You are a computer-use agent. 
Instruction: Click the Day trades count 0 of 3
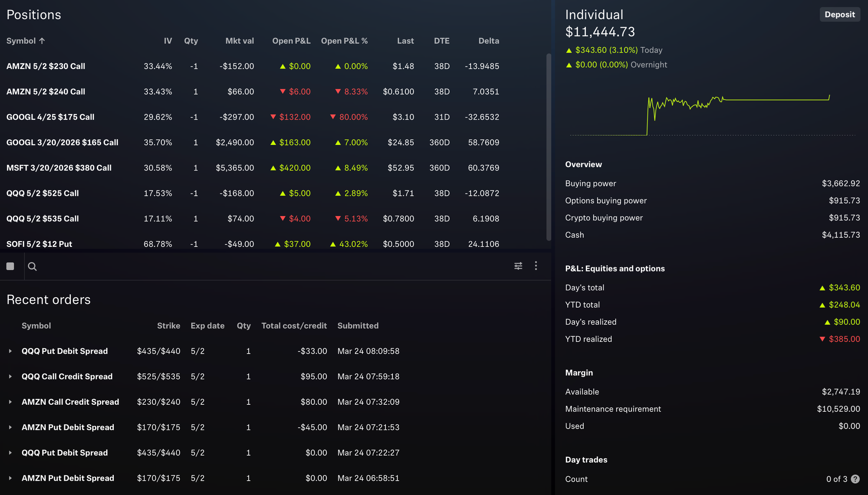837,479
